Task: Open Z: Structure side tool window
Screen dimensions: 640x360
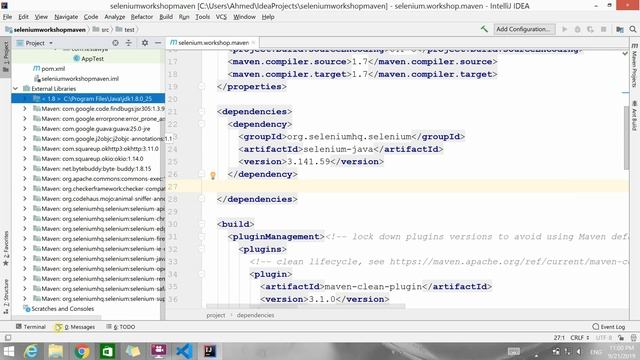Action: [x=6, y=295]
